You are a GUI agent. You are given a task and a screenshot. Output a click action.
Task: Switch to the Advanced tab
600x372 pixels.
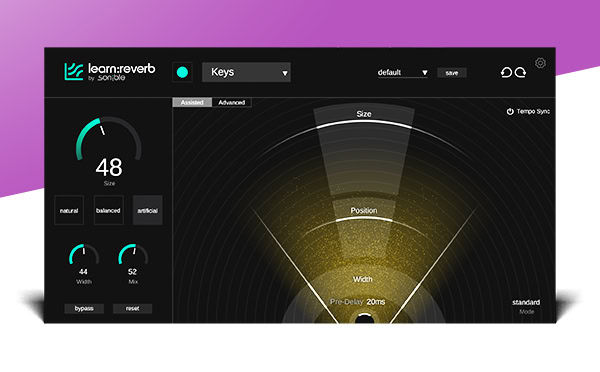pos(232,103)
